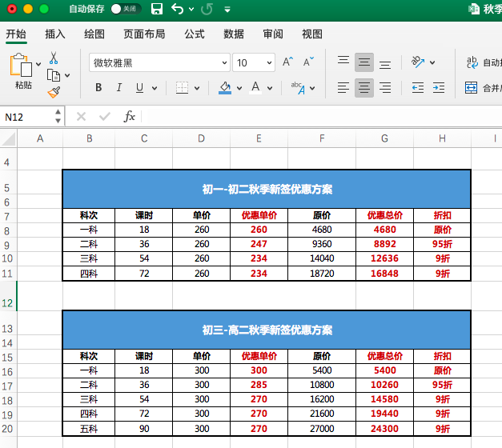The width and height of the screenshot is (502, 448).
Task: Toggle Underline formatting
Action: pyautogui.click(x=139, y=87)
